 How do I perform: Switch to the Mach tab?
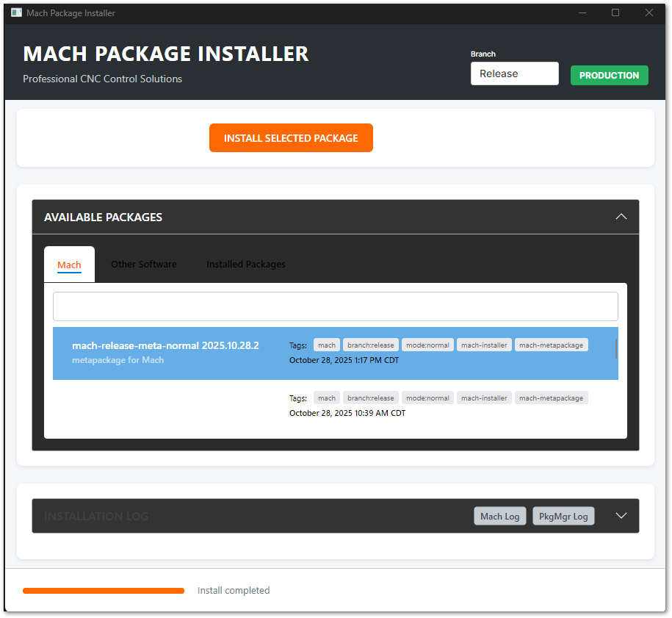[x=70, y=265]
